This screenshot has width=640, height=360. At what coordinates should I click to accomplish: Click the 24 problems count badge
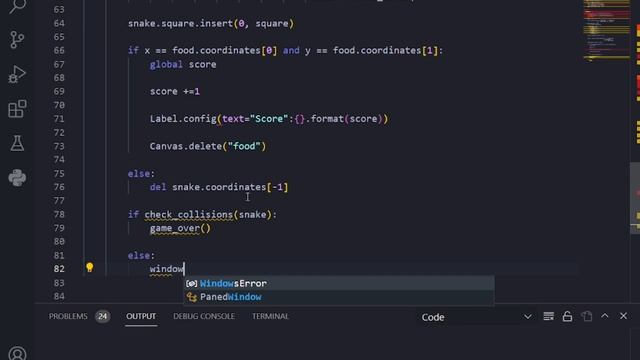(x=102, y=316)
